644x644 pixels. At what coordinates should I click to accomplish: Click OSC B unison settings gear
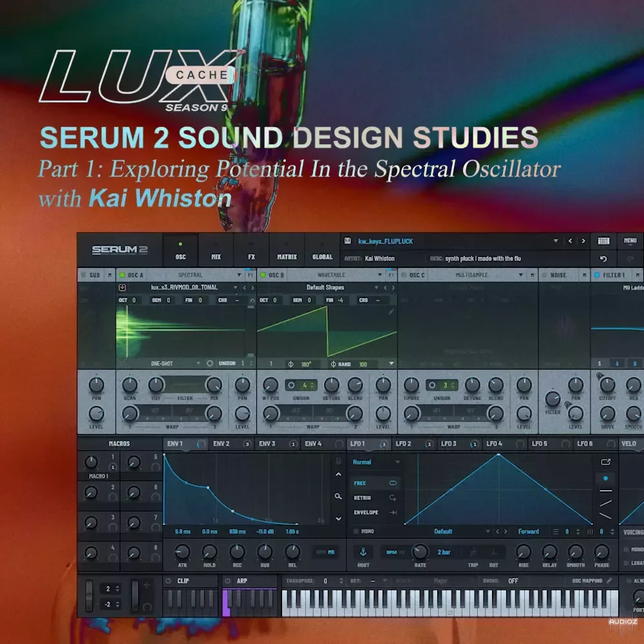coord(291,385)
